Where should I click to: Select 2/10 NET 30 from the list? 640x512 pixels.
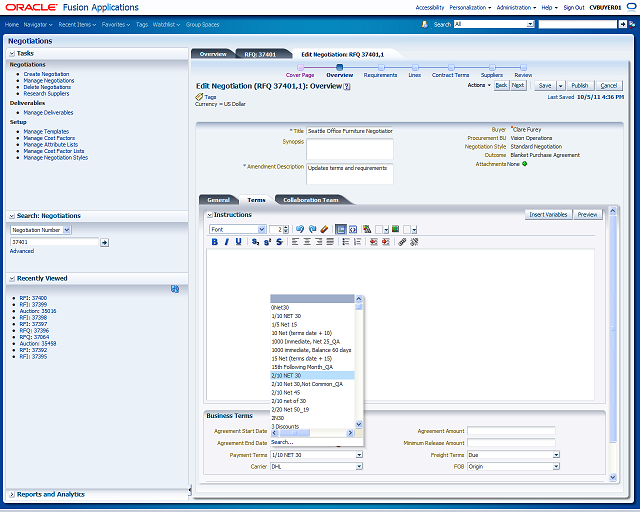pos(312,376)
